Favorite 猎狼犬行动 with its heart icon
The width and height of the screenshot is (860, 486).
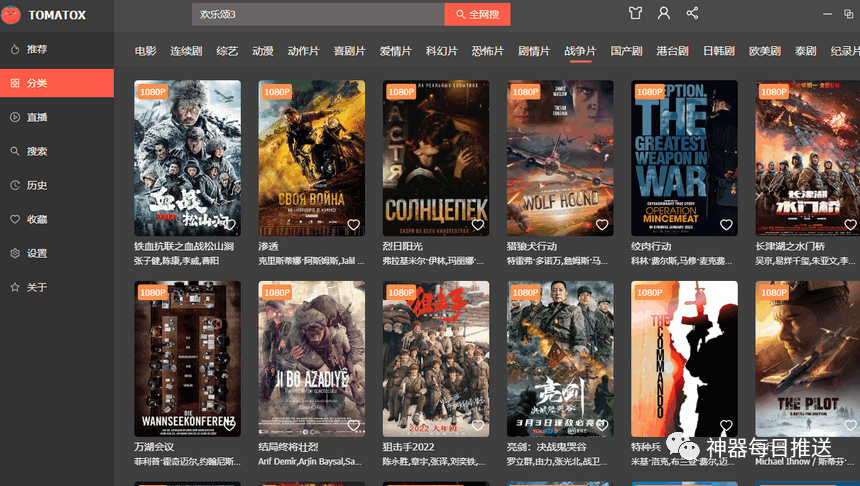(602, 224)
